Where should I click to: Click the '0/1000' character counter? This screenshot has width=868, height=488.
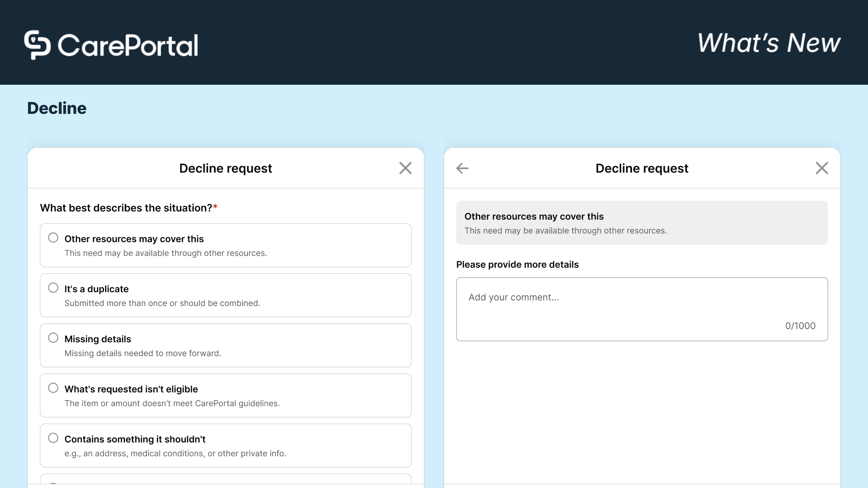click(x=800, y=326)
